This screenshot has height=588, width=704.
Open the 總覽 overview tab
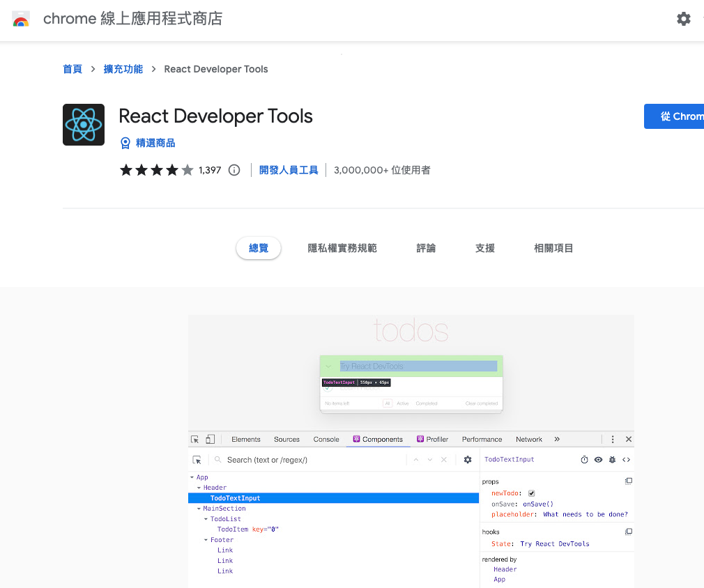pos(259,248)
